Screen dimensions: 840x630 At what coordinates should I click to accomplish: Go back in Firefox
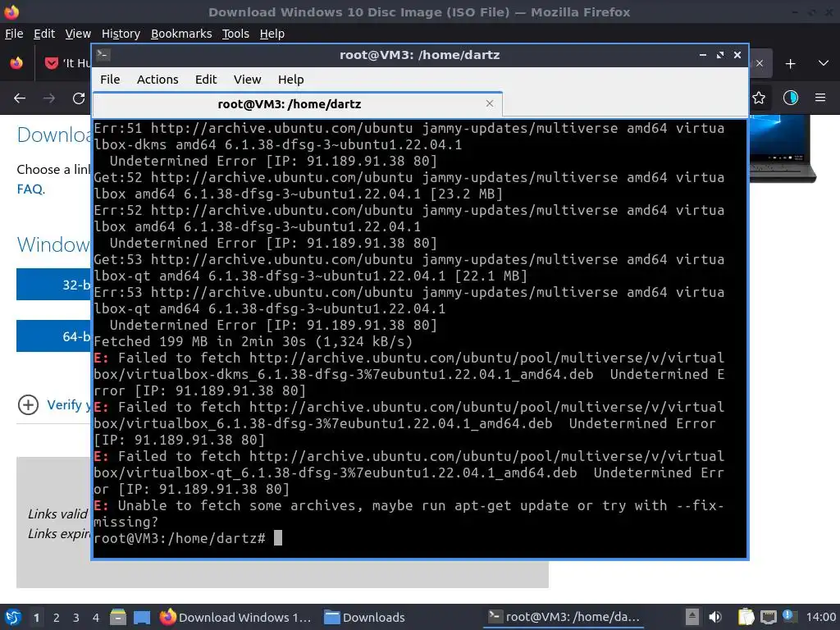20,98
